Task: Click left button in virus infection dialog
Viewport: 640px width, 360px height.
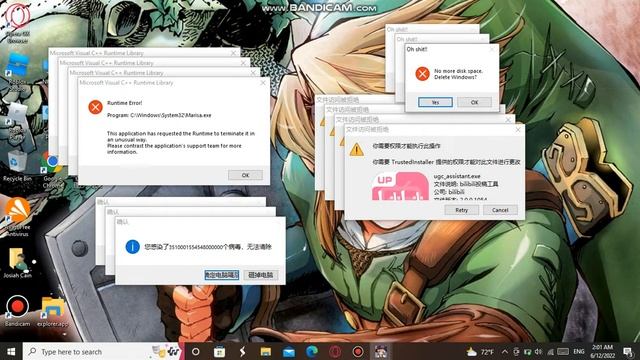Action: pyautogui.click(x=222, y=275)
